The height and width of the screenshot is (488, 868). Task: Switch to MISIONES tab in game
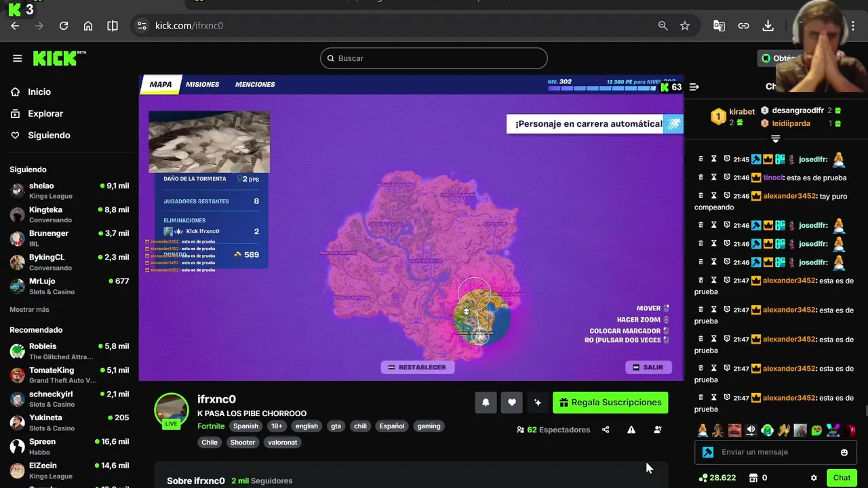click(x=203, y=85)
